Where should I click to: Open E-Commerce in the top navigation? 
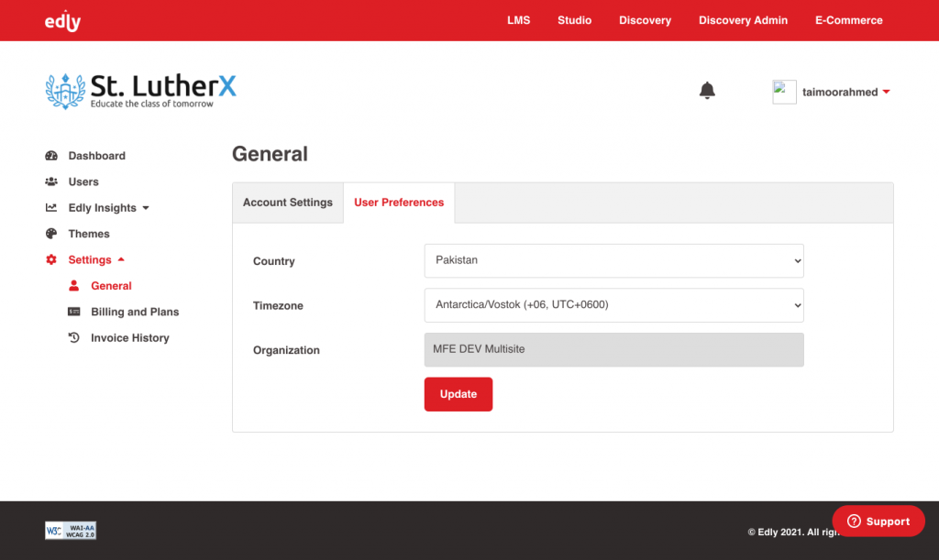[x=848, y=20]
